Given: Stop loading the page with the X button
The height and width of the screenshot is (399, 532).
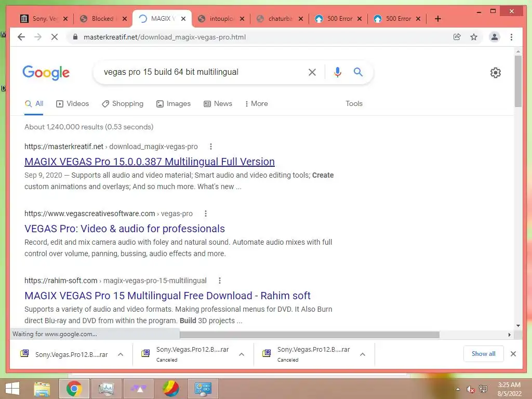Looking at the screenshot, I should 54,37.
